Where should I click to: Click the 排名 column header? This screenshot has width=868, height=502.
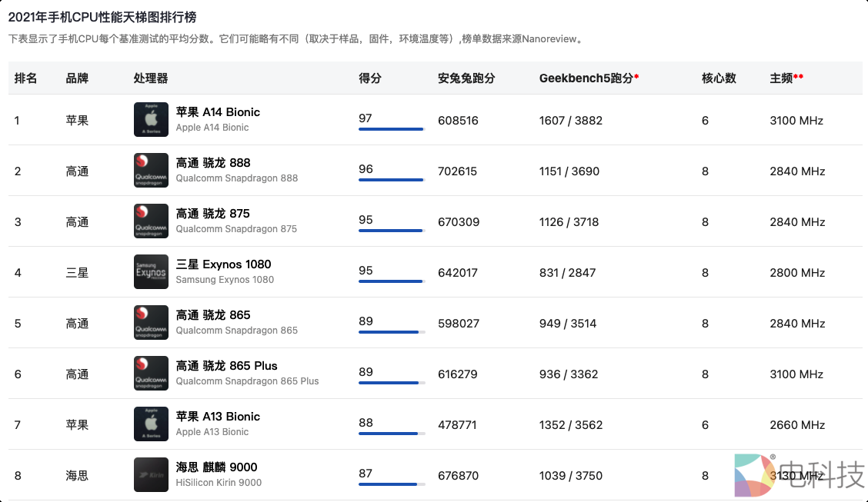26,78
